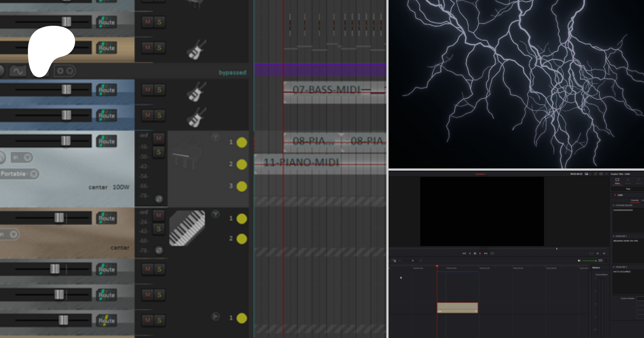Click the grand piano track icon
The height and width of the screenshot is (338, 644).
[x=186, y=154]
